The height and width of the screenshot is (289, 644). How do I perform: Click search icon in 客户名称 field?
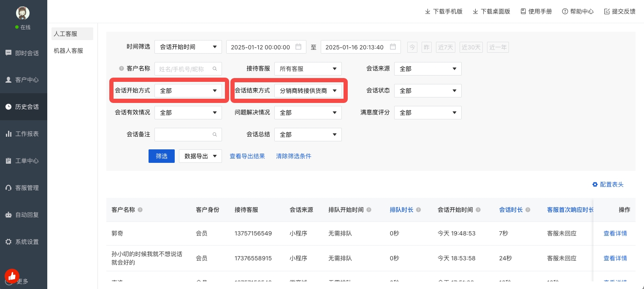(215, 69)
